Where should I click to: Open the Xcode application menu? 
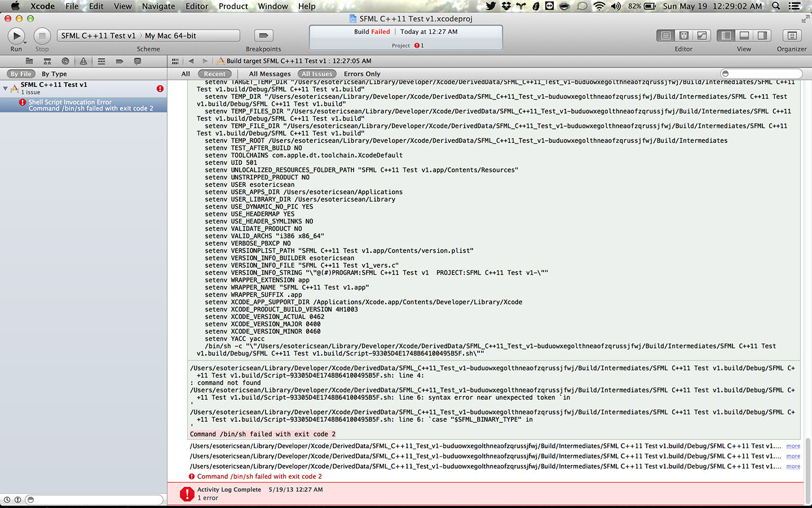42,6
